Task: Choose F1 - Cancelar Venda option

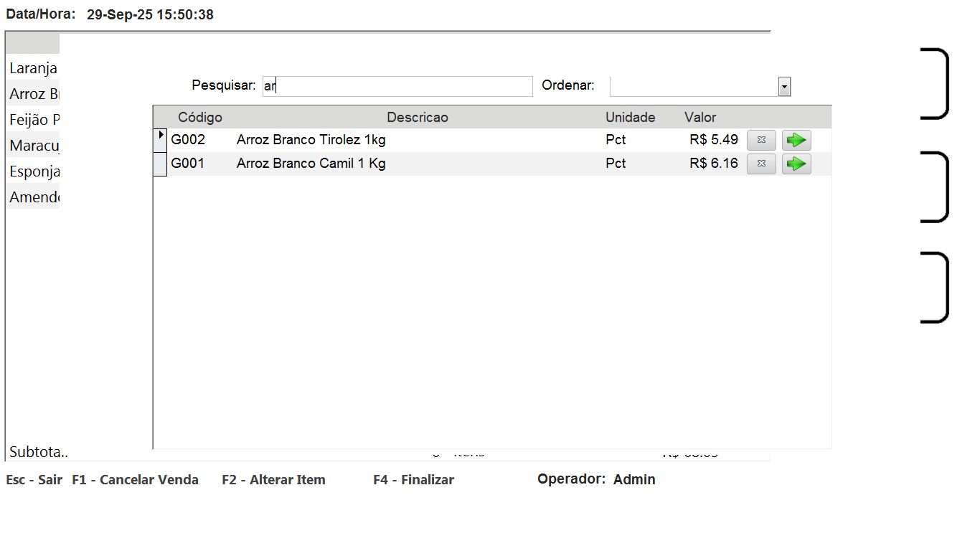Action: tap(135, 480)
